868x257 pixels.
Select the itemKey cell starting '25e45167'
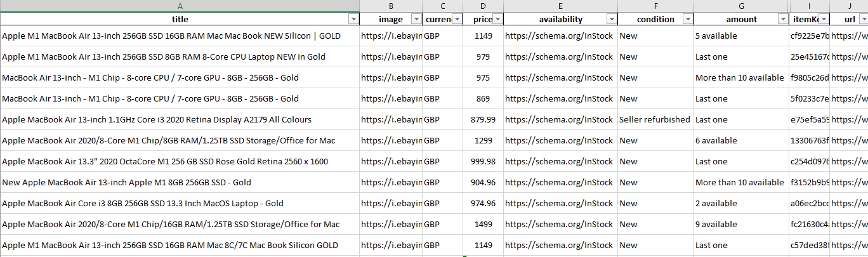(810, 57)
